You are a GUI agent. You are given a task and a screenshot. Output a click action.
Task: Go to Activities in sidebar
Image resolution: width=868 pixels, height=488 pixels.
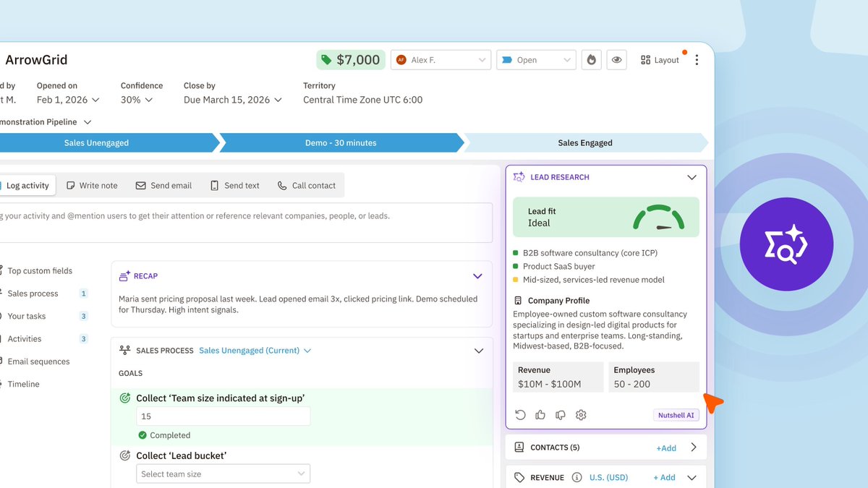point(24,339)
